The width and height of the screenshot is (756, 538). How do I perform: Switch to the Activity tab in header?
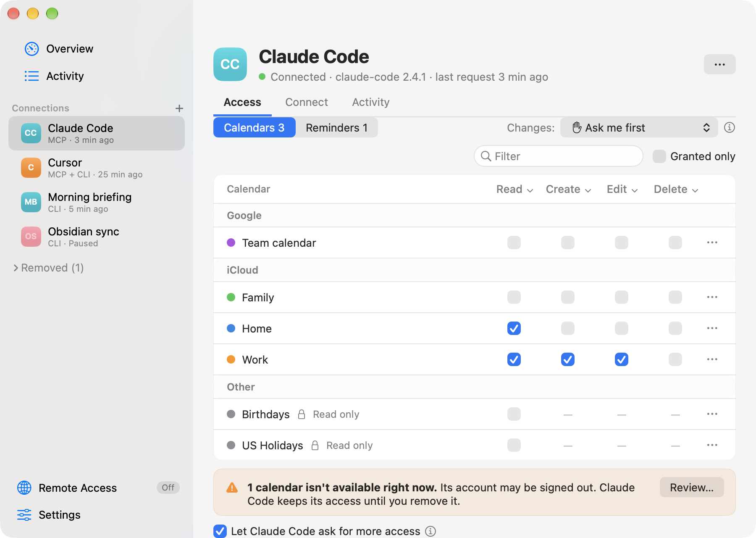pyautogui.click(x=371, y=102)
